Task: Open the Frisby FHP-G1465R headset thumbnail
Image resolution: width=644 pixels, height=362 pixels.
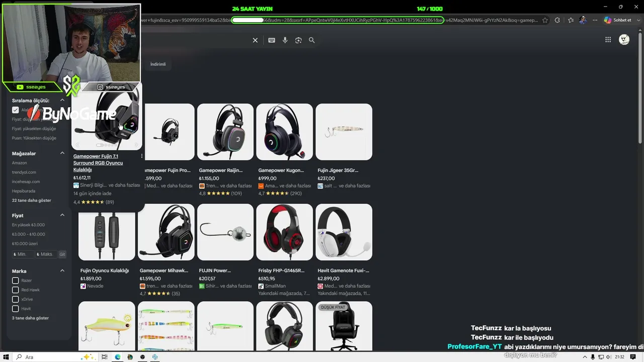Action: point(284,232)
